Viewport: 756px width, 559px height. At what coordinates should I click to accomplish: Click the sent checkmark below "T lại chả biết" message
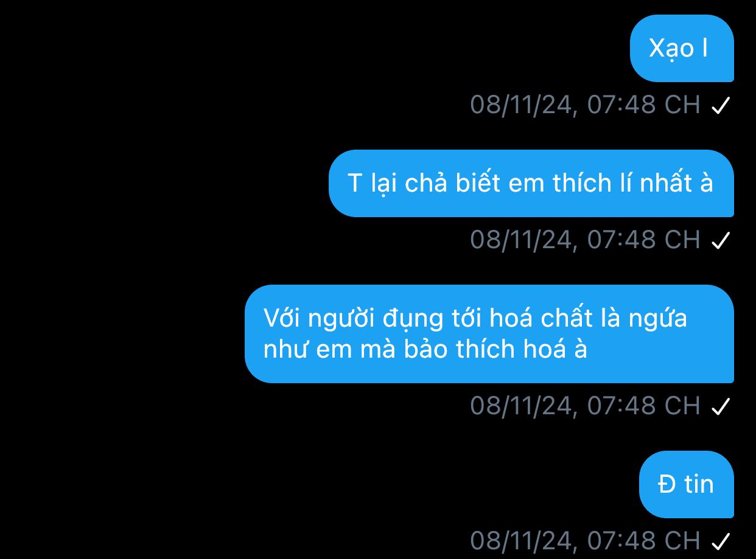[720, 241]
